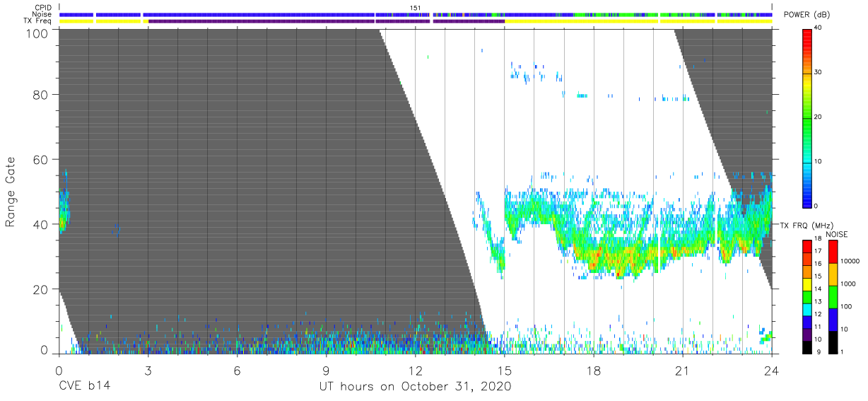868x401 pixels.
Task: Click the "TX Freq" row label at the top
Action: [38, 21]
